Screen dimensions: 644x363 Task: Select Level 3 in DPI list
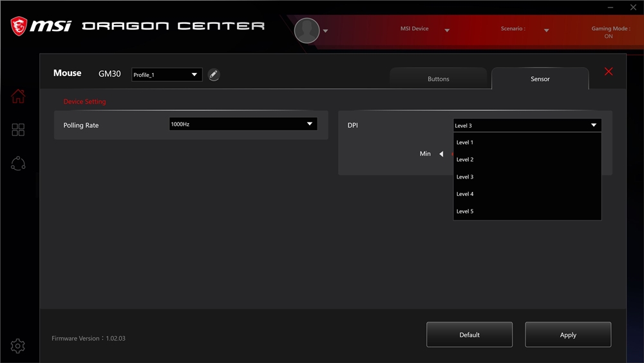(x=527, y=177)
